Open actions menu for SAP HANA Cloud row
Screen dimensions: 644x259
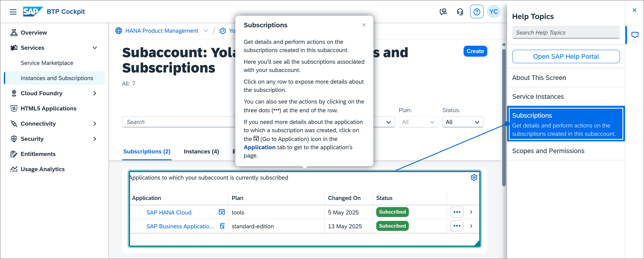point(457,212)
